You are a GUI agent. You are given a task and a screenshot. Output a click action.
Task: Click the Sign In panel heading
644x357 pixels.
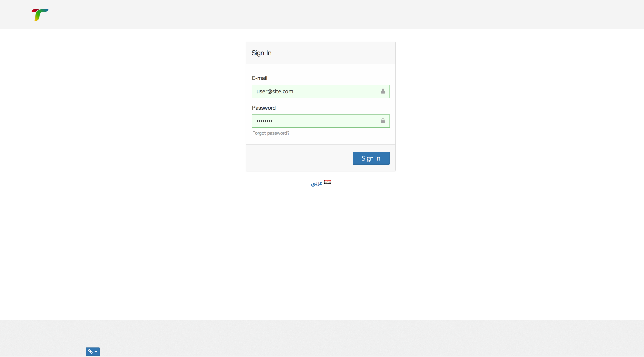[x=261, y=53]
